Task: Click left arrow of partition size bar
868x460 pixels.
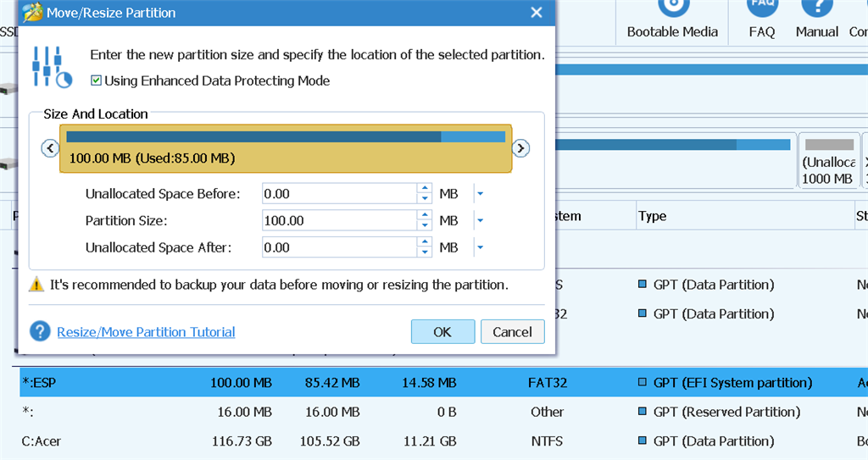Action: tap(50, 147)
